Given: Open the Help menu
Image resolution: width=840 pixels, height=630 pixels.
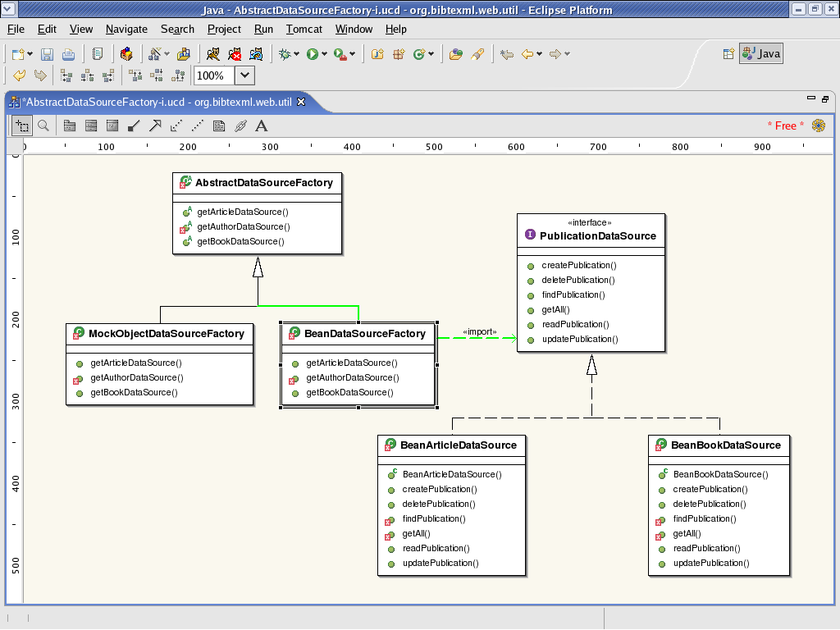Looking at the screenshot, I should coord(396,30).
